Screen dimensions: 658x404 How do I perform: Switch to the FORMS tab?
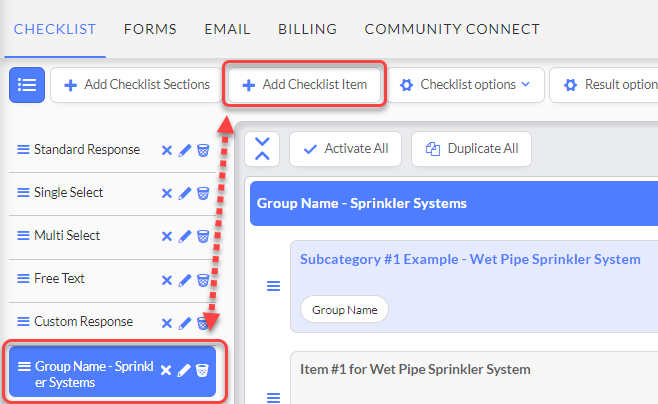pos(150,29)
